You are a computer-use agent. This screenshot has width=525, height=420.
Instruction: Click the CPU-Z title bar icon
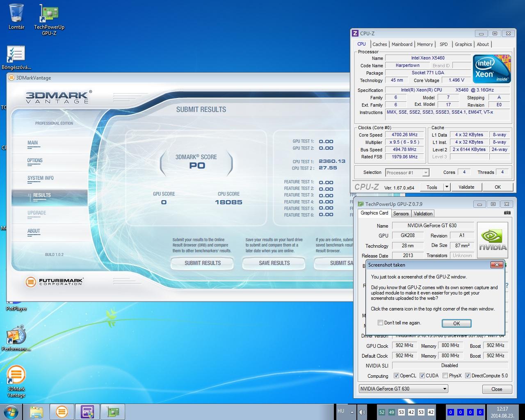(355, 33)
